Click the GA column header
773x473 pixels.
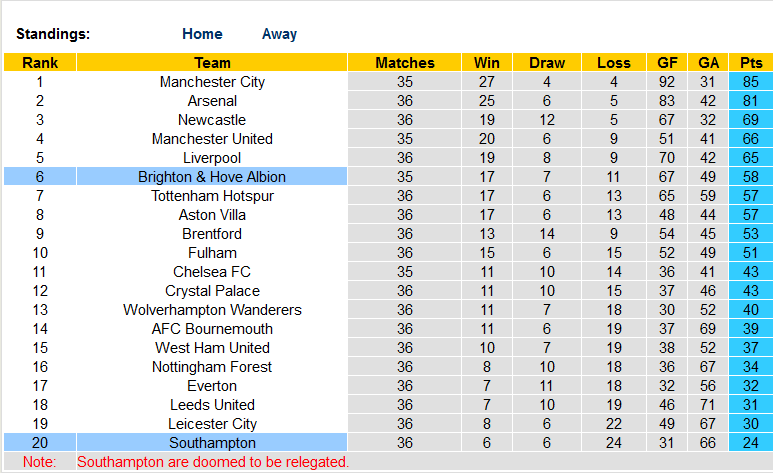tap(708, 63)
